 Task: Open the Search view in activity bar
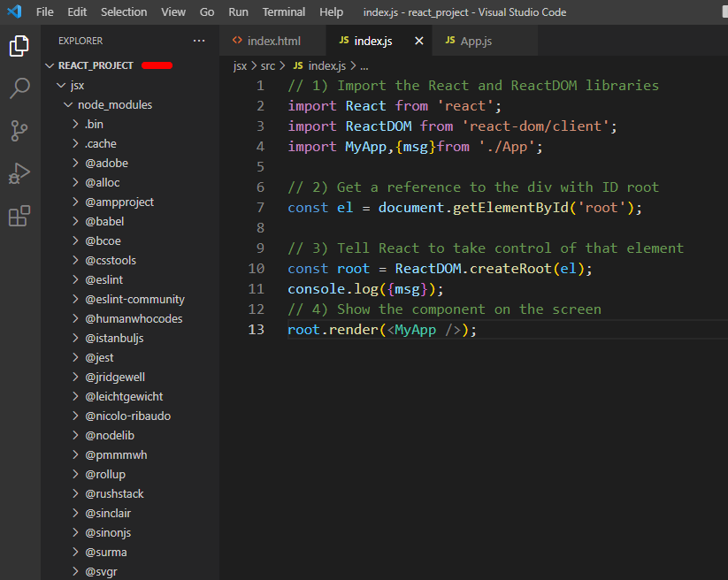pyautogui.click(x=19, y=88)
